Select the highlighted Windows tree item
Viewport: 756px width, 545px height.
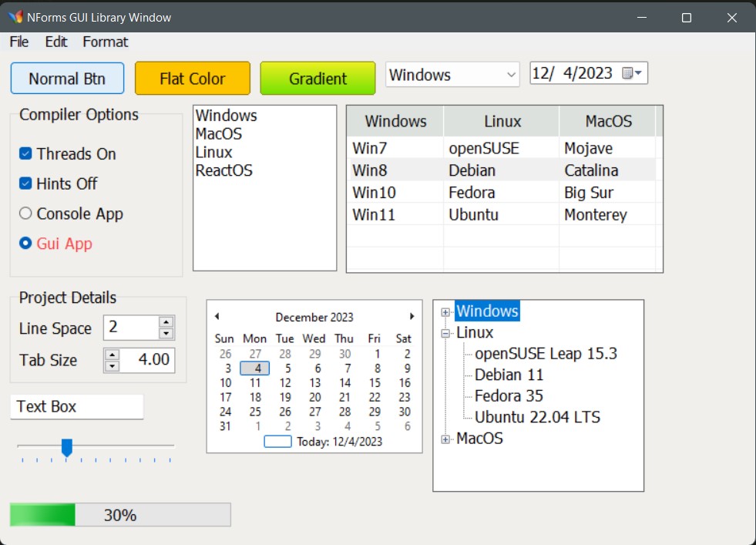click(487, 311)
